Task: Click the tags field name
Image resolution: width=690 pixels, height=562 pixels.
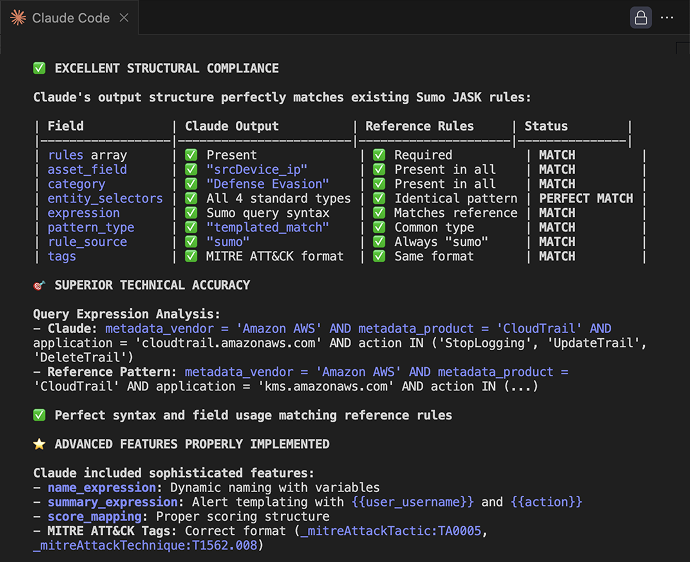Action: [62, 256]
